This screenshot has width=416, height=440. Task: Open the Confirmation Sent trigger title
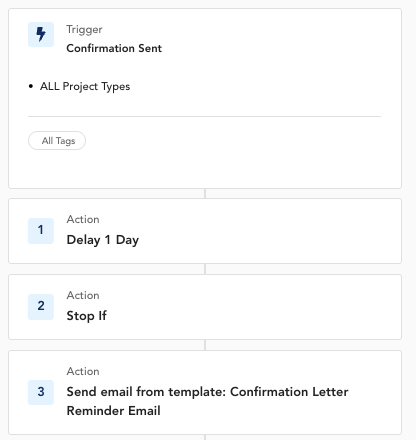114,48
